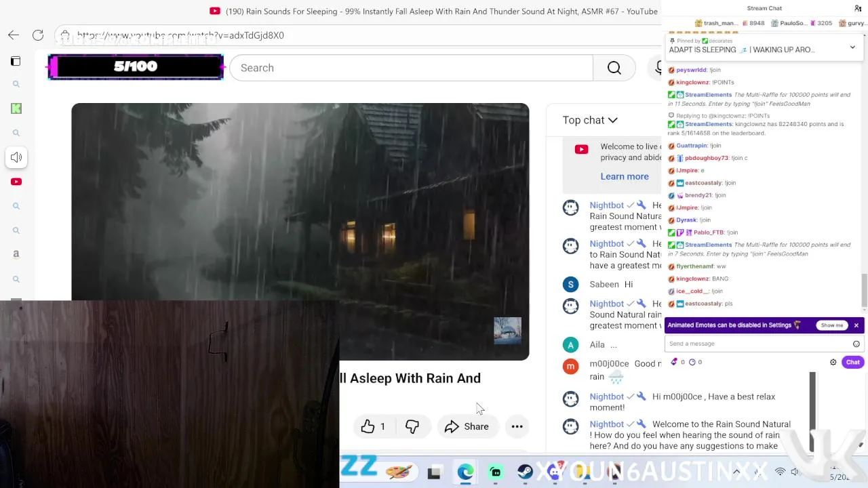
Task: Open the video's three-dot more actions
Action: [517, 426]
